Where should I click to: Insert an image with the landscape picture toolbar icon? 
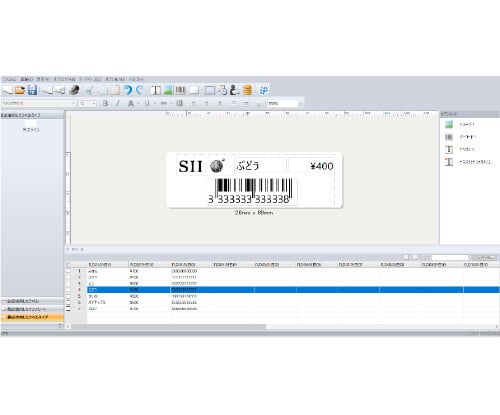[x=168, y=90]
